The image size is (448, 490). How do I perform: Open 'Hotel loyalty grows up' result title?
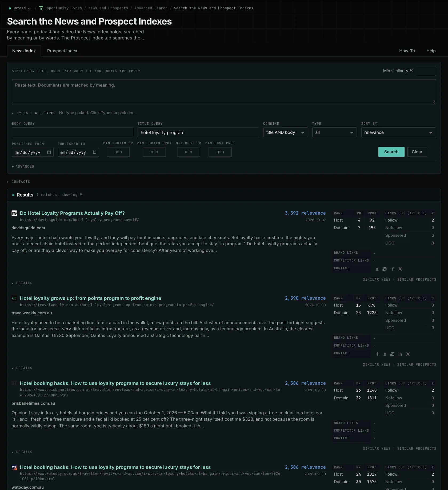coord(90,298)
